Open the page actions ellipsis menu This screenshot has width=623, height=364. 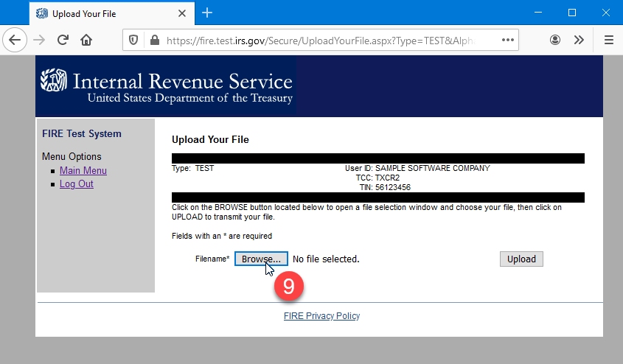(x=507, y=40)
